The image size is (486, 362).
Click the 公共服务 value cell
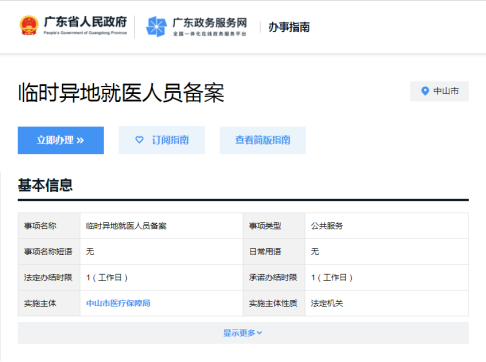click(x=387, y=226)
